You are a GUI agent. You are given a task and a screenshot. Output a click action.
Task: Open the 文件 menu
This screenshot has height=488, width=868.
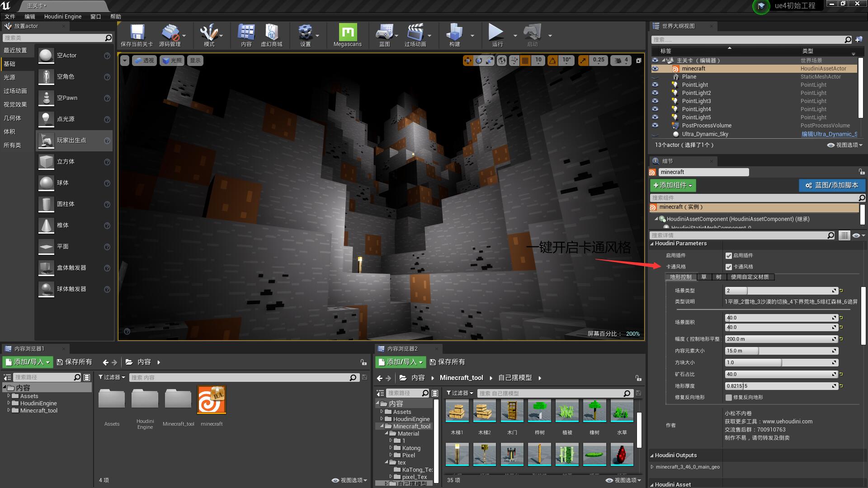point(10,16)
